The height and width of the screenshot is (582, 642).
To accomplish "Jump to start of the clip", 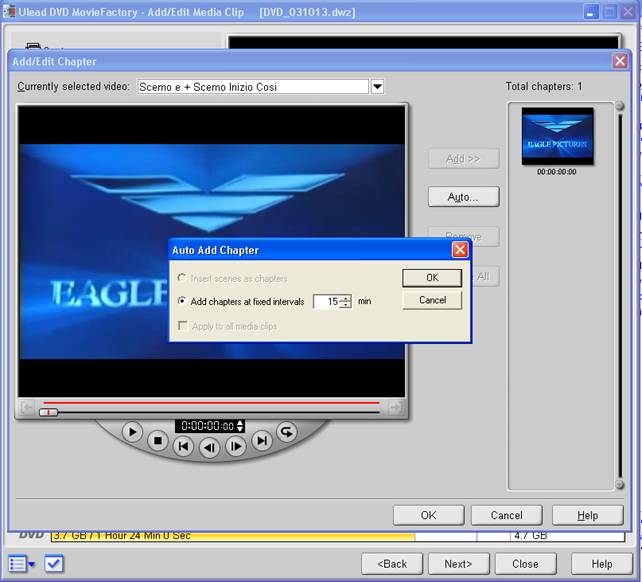I will (183, 446).
